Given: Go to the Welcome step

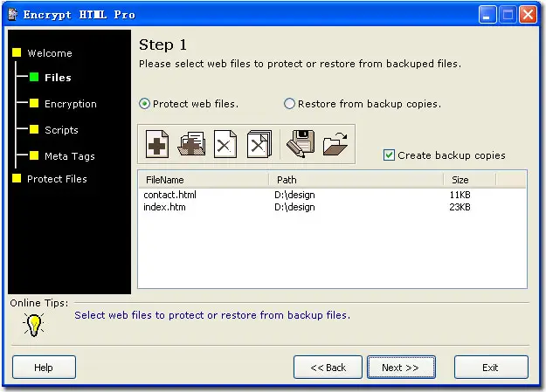Looking at the screenshot, I should [50, 53].
